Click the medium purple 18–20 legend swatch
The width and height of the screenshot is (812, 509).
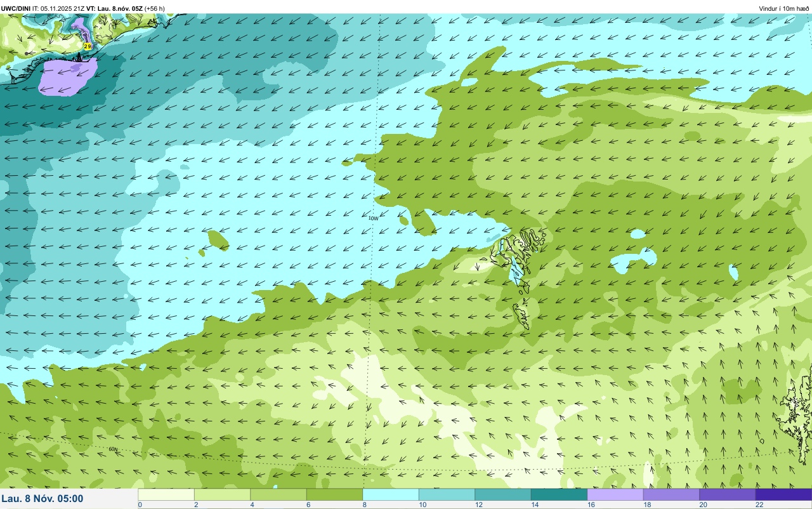(671, 494)
